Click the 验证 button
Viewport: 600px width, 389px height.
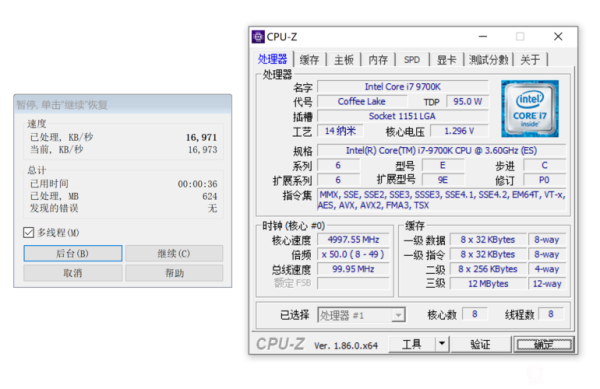[x=480, y=344]
